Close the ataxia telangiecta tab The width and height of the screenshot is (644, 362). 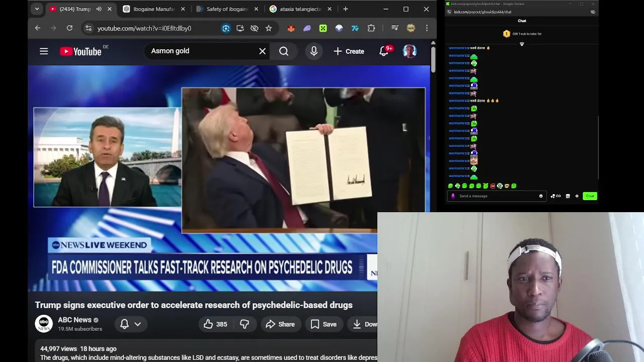pyautogui.click(x=330, y=9)
